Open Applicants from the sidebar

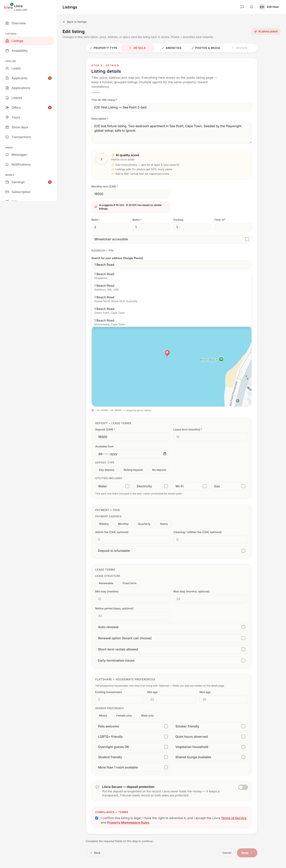click(x=28, y=78)
